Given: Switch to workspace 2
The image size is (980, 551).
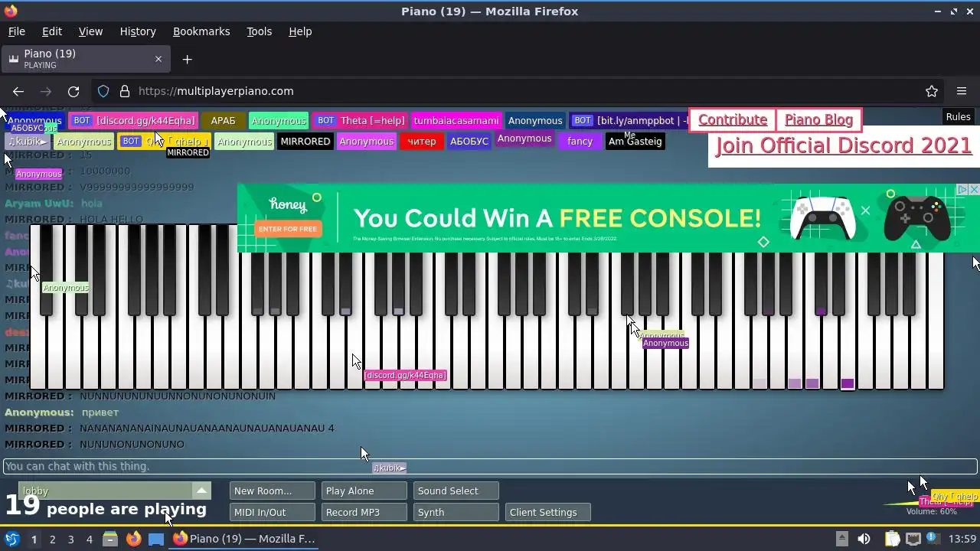Looking at the screenshot, I should pos(52,540).
